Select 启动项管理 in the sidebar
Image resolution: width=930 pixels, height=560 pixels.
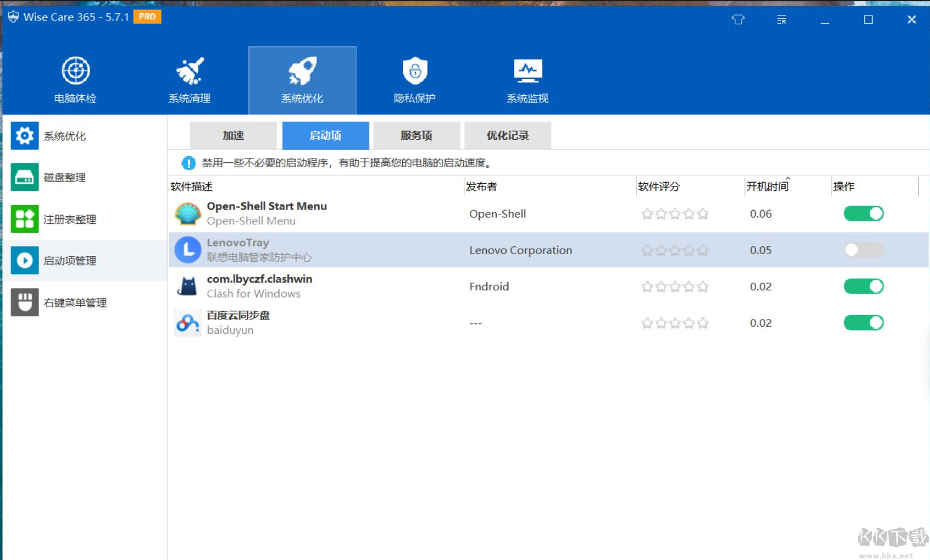(70, 261)
